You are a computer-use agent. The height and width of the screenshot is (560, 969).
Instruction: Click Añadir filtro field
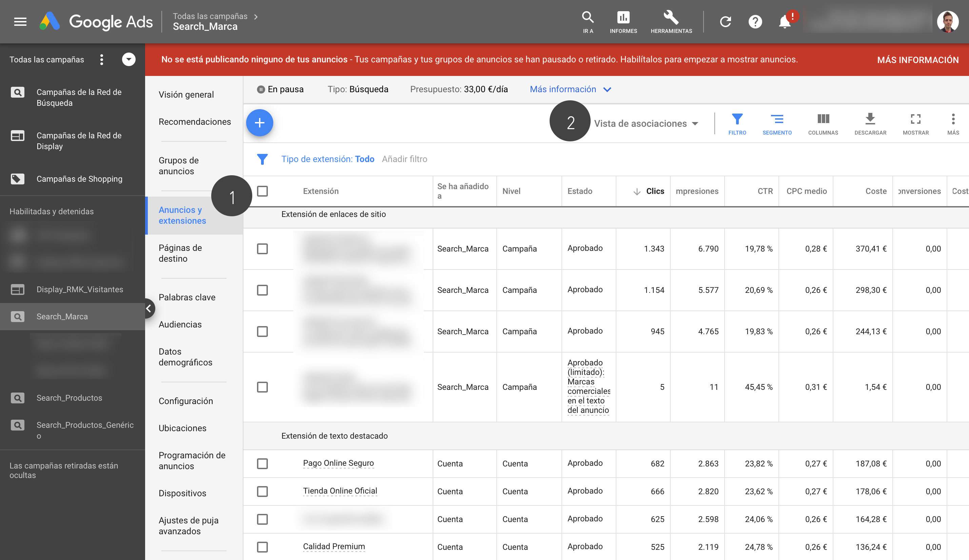[x=404, y=159]
